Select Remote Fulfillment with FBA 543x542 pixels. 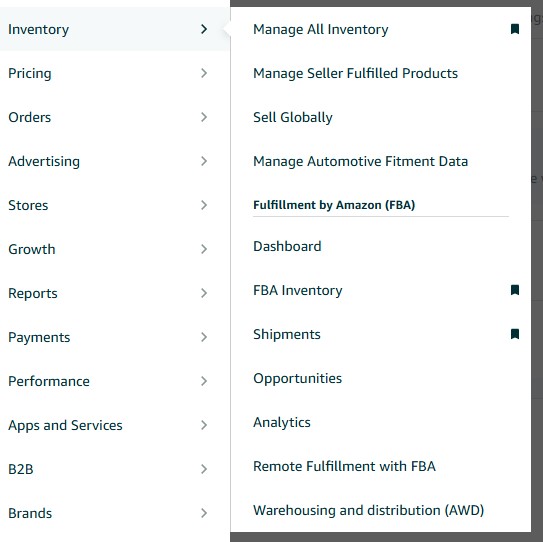[x=344, y=466]
